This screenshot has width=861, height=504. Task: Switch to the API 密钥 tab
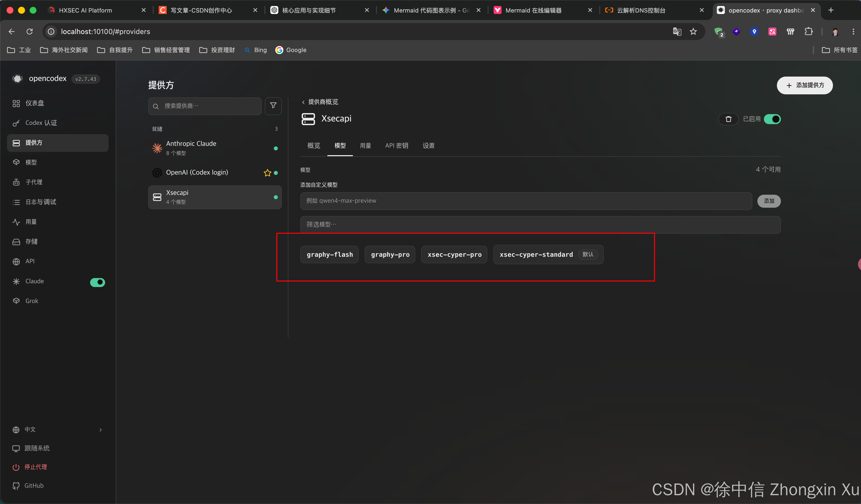(x=397, y=146)
